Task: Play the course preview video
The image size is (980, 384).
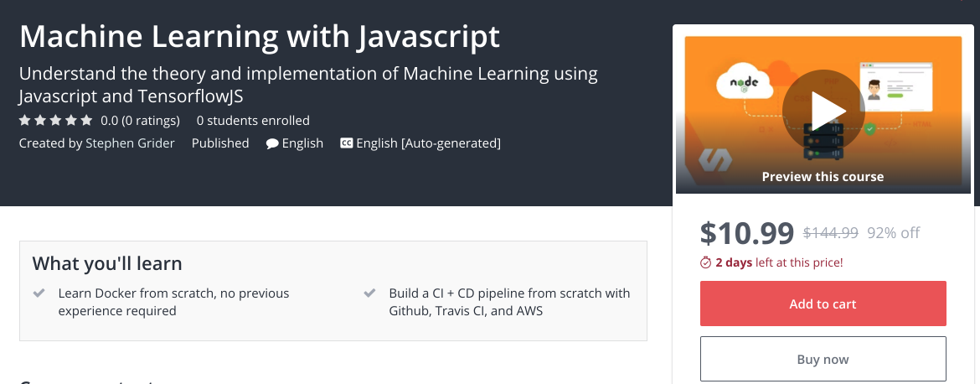Action: [823, 109]
